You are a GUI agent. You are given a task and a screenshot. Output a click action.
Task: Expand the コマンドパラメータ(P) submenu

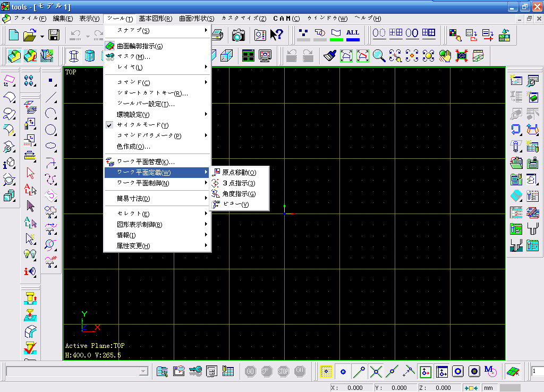pos(157,135)
